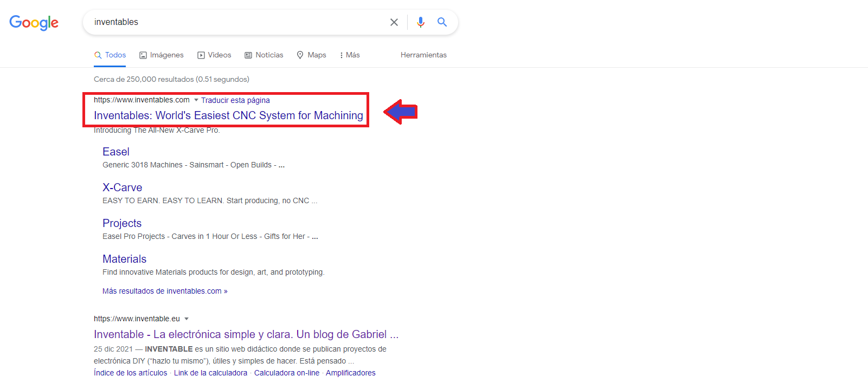Expand the dropdown arrow beside inventable.eu URL
The image size is (868, 389).
pyautogui.click(x=187, y=319)
